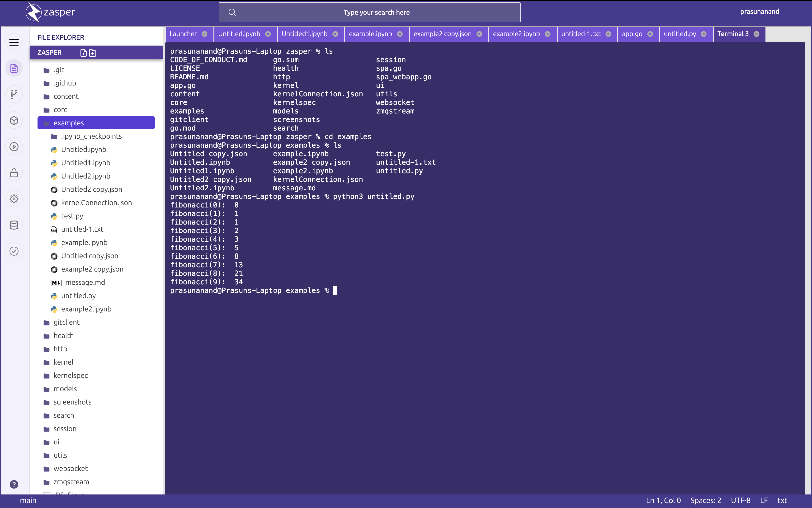Click the cube packages sidebar icon
Screen dimensions: 812x508
tap(14, 120)
